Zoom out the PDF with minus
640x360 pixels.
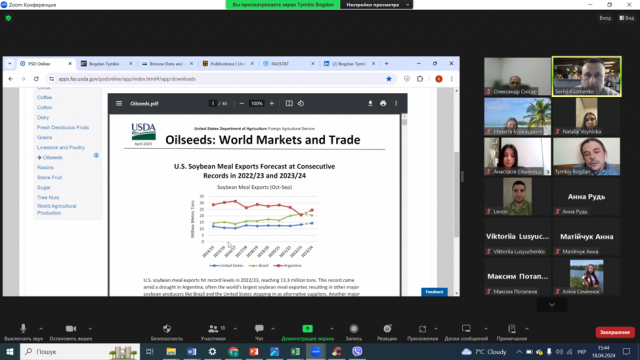242,103
